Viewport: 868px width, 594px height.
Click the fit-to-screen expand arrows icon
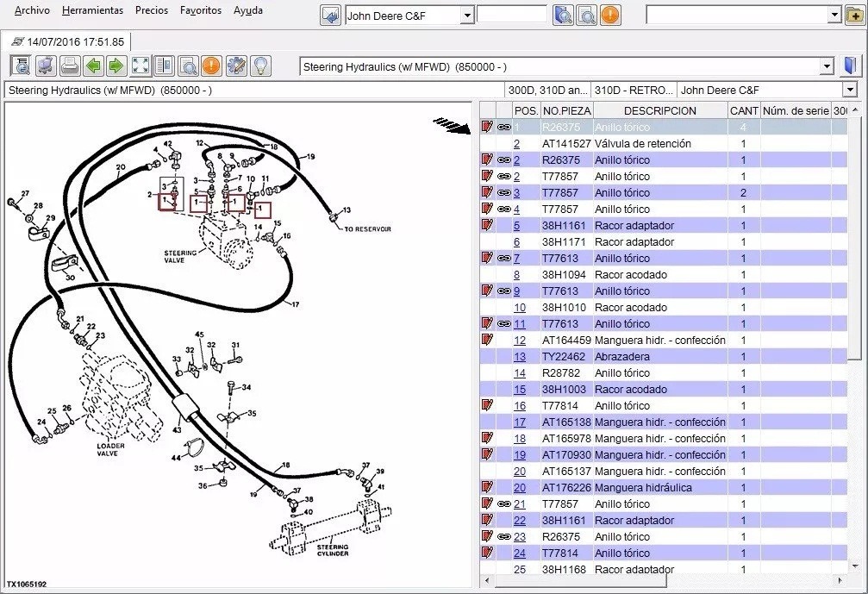click(x=141, y=66)
